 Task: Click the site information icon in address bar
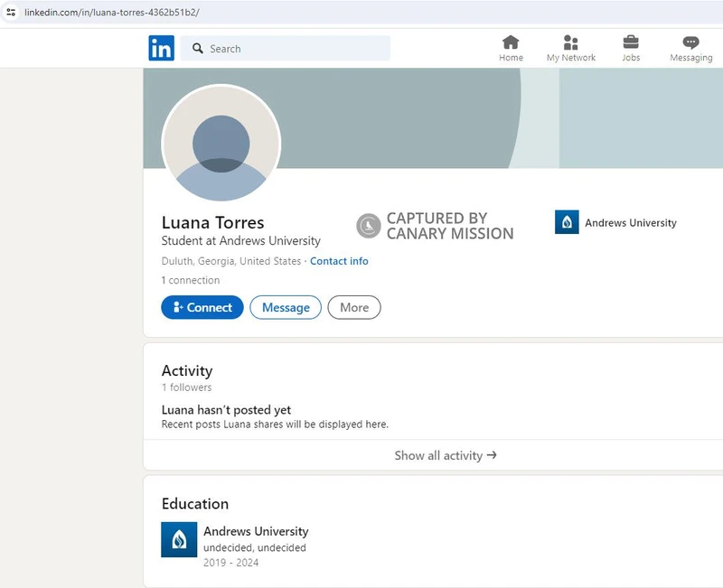click(x=10, y=12)
